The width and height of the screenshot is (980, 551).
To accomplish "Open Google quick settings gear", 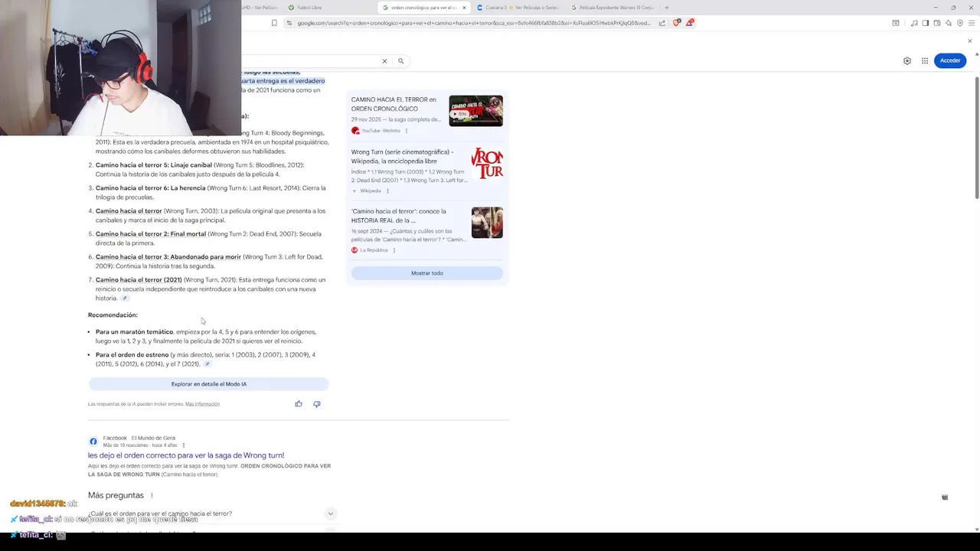I will click(x=907, y=61).
